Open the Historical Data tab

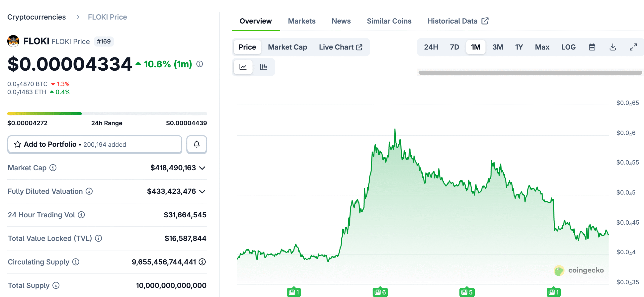pyautogui.click(x=458, y=21)
